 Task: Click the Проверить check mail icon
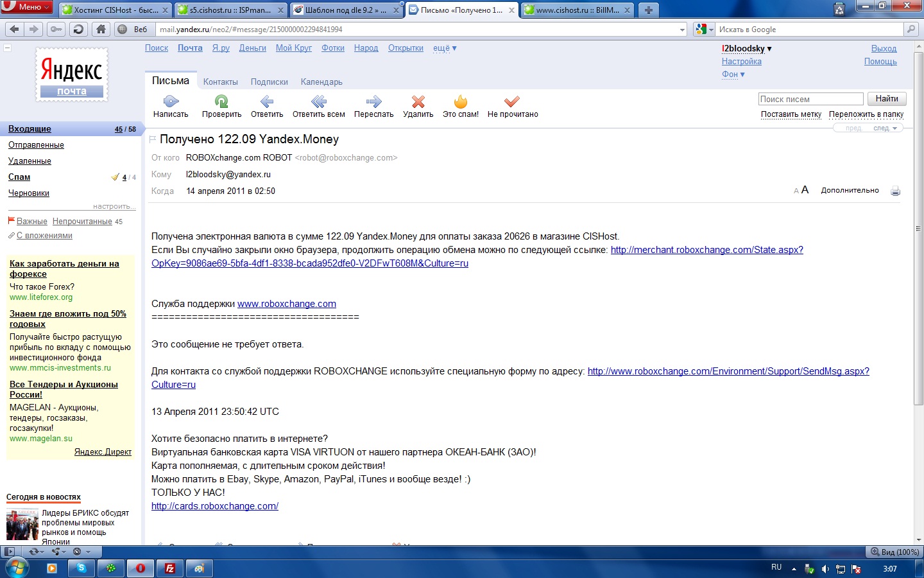click(221, 101)
